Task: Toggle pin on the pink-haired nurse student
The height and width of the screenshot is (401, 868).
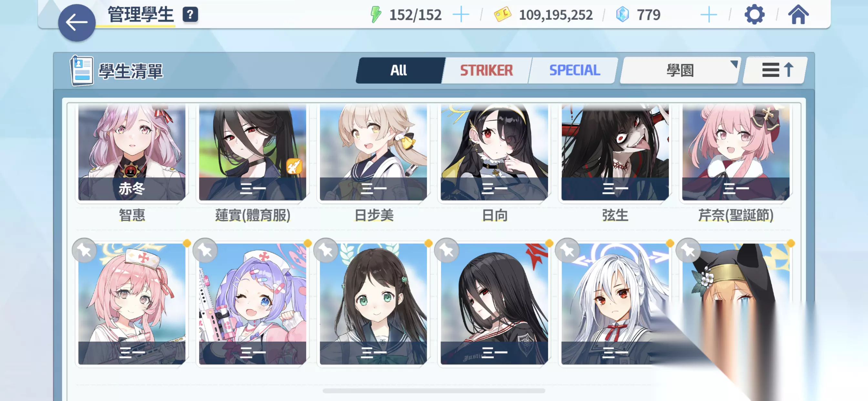Action: coord(84,250)
